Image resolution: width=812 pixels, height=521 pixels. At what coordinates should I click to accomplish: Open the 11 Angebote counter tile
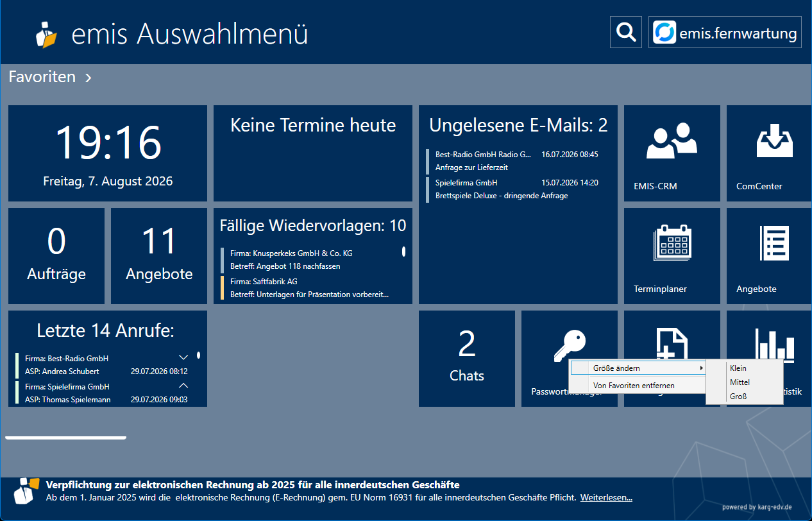click(159, 256)
